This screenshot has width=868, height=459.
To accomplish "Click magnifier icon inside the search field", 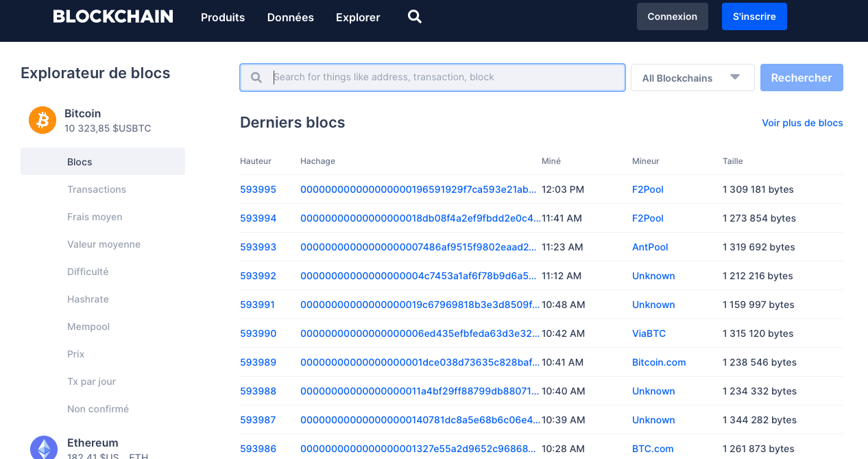I will 256,78.
